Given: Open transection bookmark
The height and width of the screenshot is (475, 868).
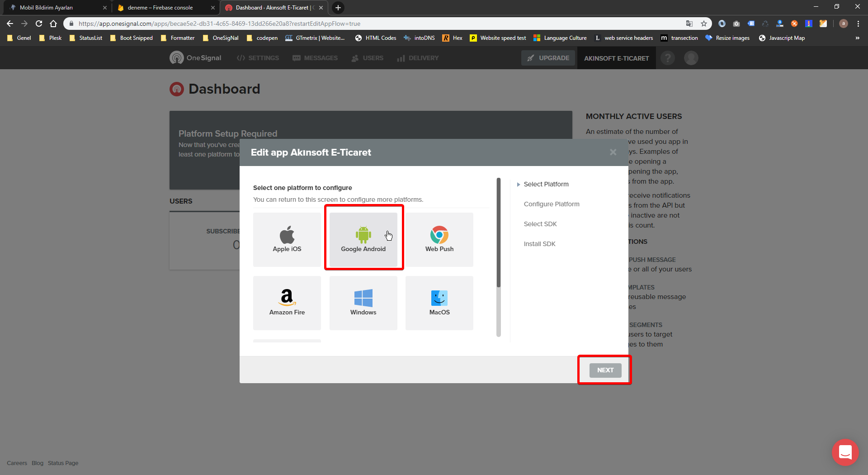Looking at the screenshot, I should (x=679, y=38).
